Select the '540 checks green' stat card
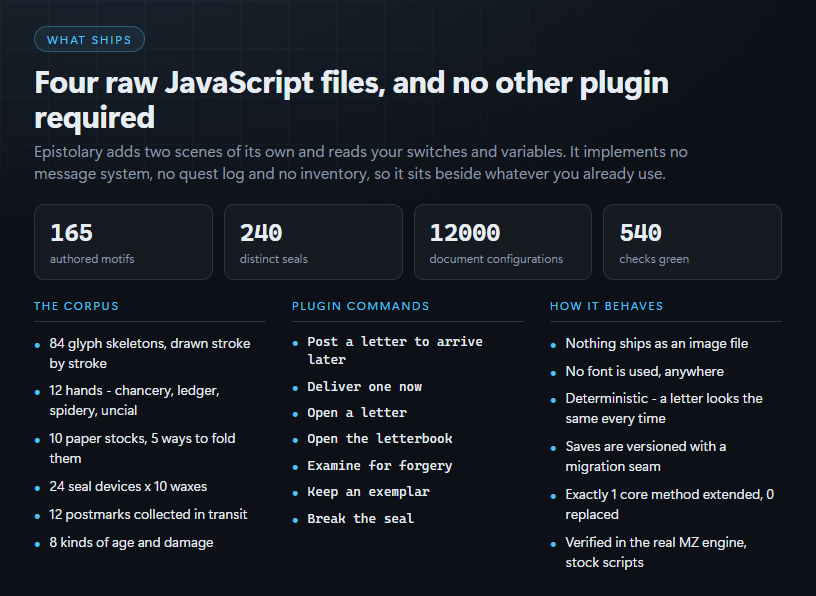 pyautogui.click(x=692, y=242)
